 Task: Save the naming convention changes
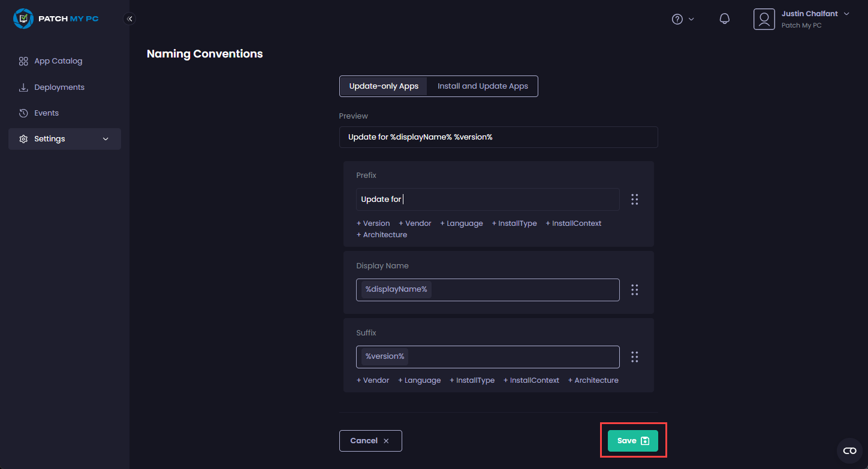632,440
